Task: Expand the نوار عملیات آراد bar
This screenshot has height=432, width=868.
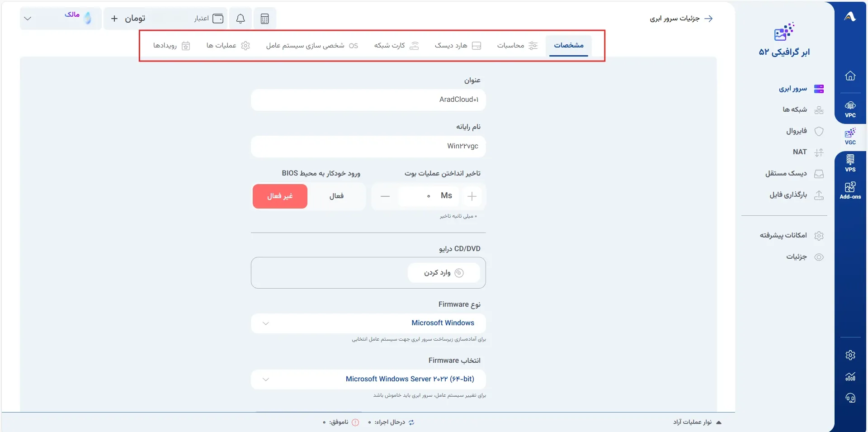Action: coord(697,422)
